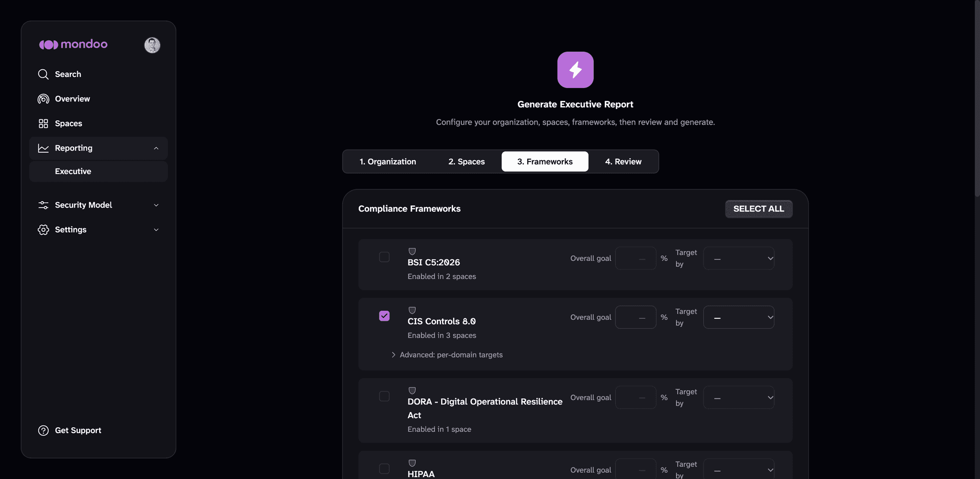The height and width of the screenshot is (479, 980).
Task: Click the Search magnifier icon
Action: pos(43,74)
